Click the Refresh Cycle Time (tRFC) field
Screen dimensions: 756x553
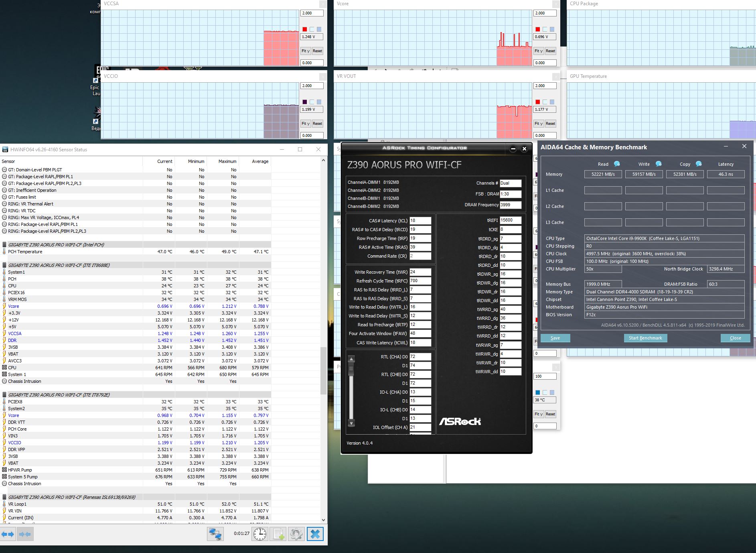[420, 281]
